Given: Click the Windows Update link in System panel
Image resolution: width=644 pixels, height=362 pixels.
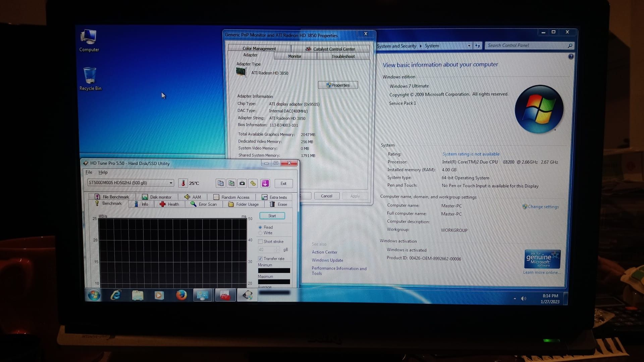Looking at the screenshot, I should tap(327, 260).
